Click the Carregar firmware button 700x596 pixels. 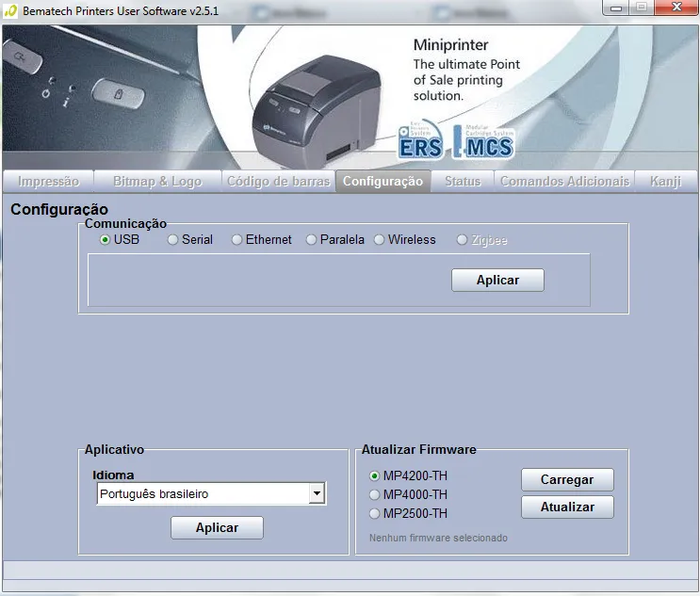[x=567, y=479]
